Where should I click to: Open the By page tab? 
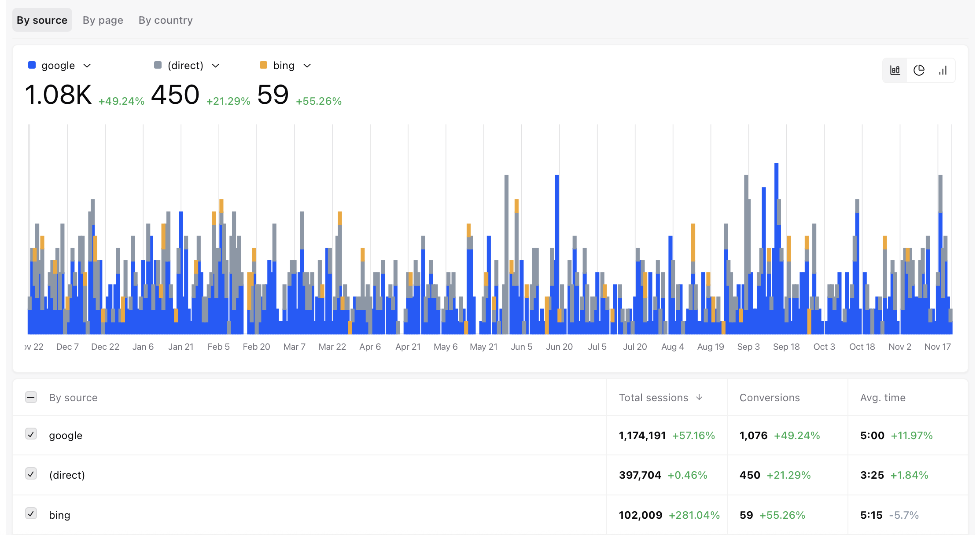tap(103, 20)
